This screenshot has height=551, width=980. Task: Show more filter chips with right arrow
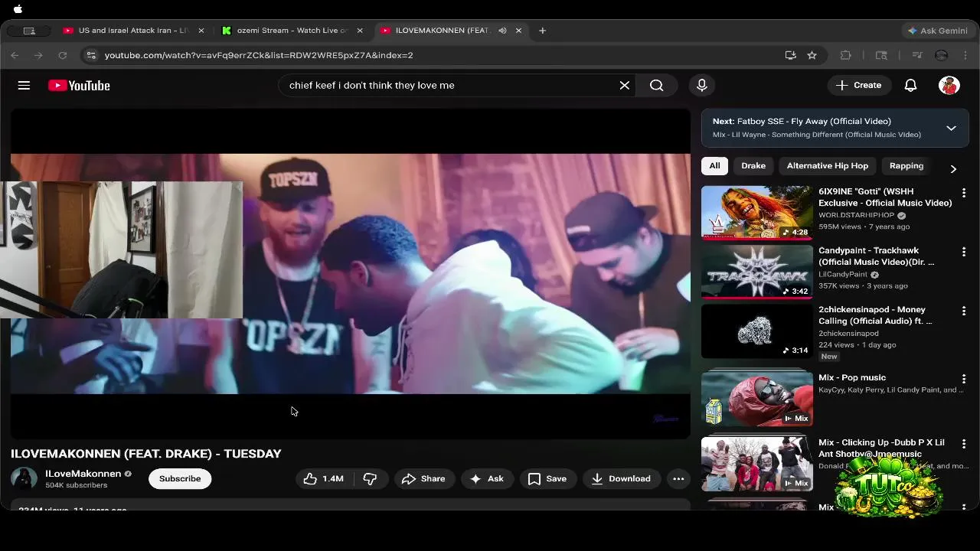953,168
